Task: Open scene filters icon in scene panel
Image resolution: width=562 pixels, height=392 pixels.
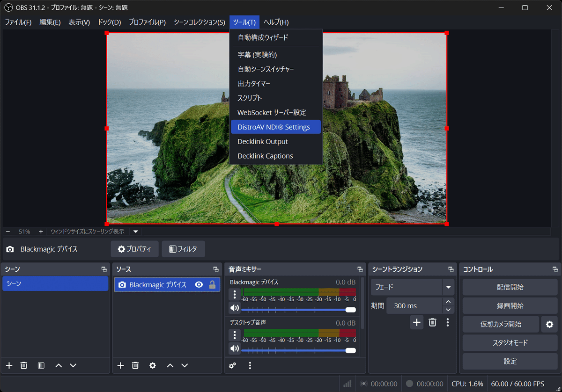Action: pyautogui.click(x=40, y=365)
